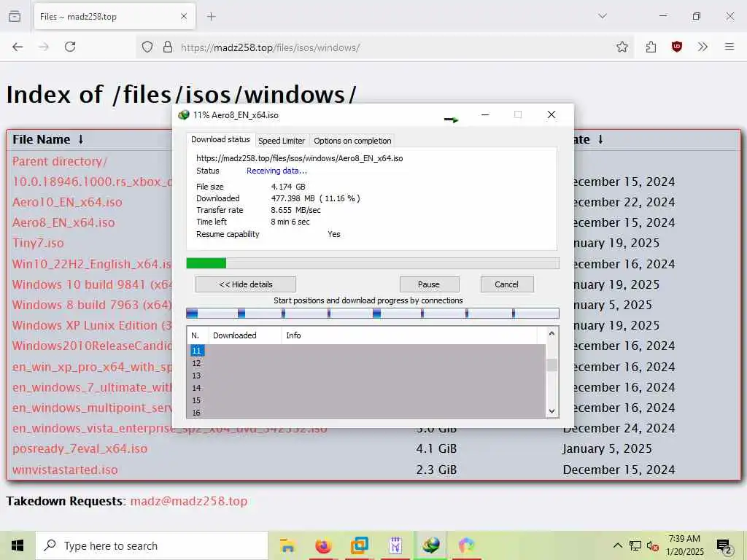The width and height of the screenshot is (747, 560).
Task: Sort by File Name arrow
Action: click(81, 139)
